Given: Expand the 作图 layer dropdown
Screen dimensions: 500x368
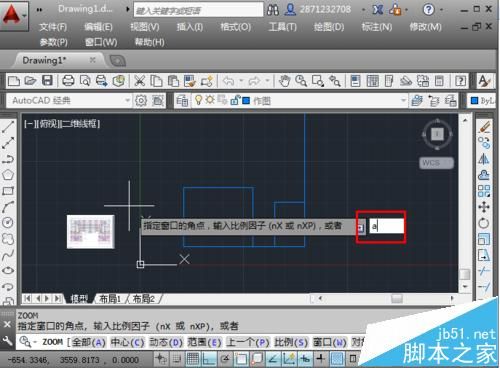Looking at the screenshot, I should 403,100.
